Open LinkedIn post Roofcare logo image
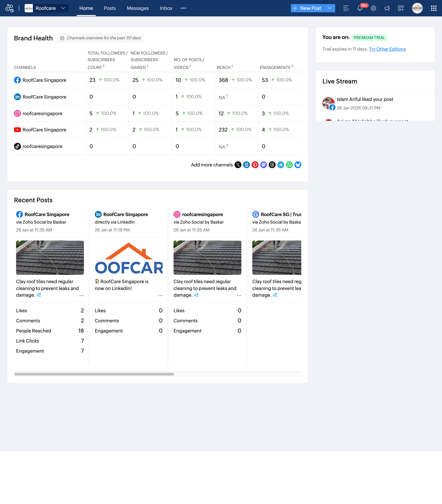Viewport: 442px width, 504px height. click(129, 257)
